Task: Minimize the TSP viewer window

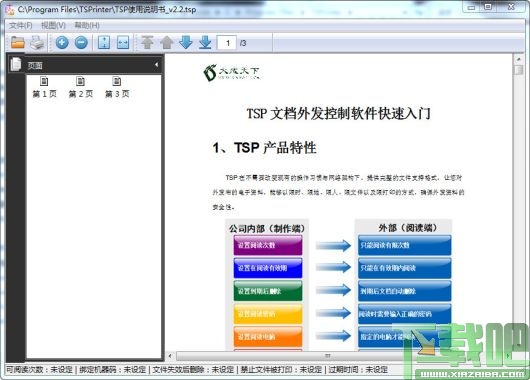Action: [472, 7]
